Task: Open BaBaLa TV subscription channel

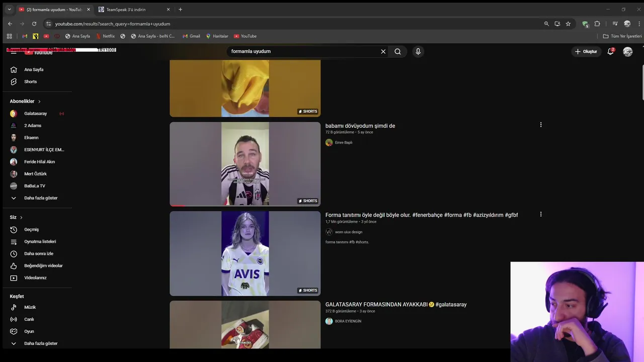Action: tap(35, 186)
